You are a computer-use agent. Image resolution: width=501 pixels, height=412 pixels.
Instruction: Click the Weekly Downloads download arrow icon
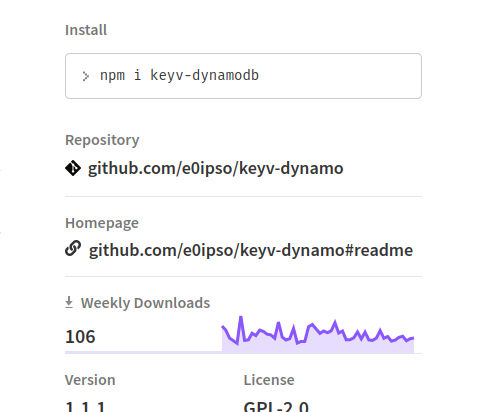[69, 302]
